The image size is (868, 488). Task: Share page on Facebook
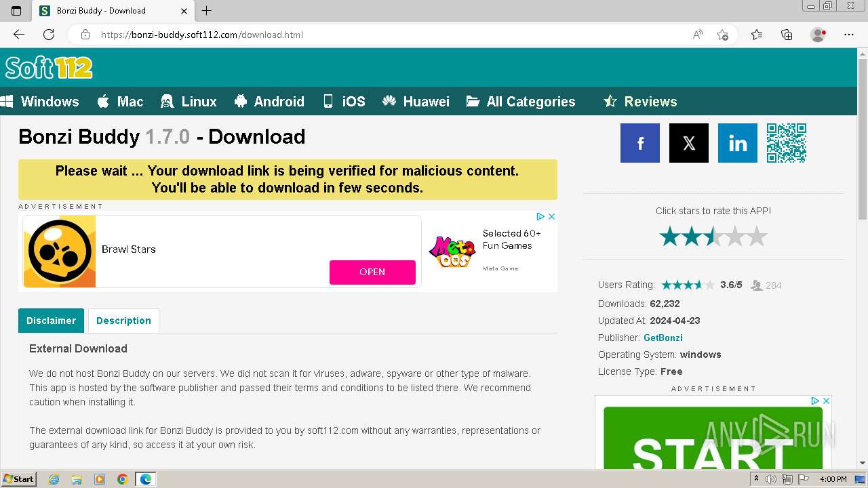[640, 143]
